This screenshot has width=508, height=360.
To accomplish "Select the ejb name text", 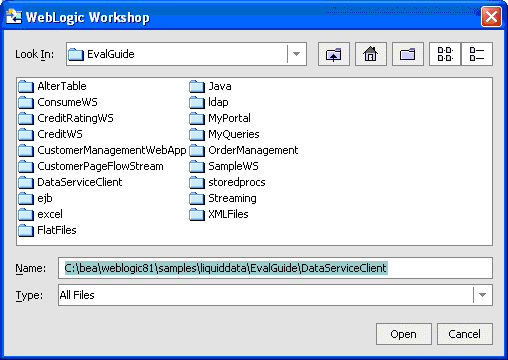I will [x=45, y=198].
